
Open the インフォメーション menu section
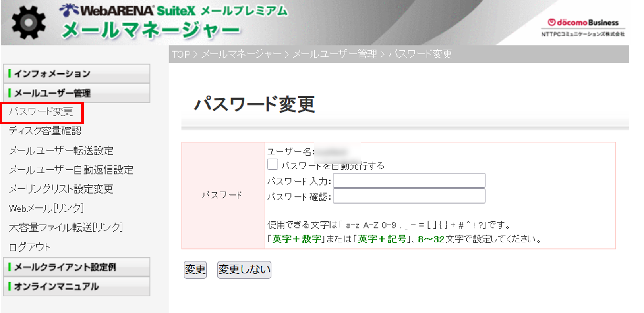coord(77,74)
